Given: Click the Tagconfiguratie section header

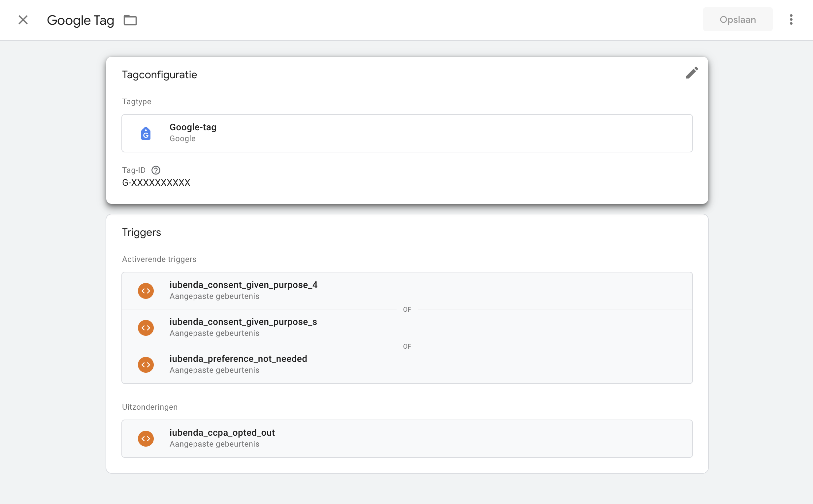Looking at the screenshot, I should click(x=160, y=74).
